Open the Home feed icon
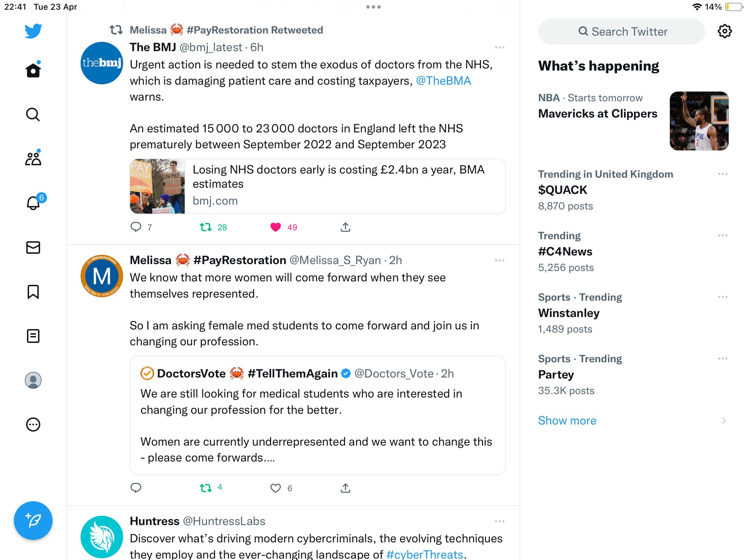The height and width of the screenshot is (560, 747). point(33,70)
